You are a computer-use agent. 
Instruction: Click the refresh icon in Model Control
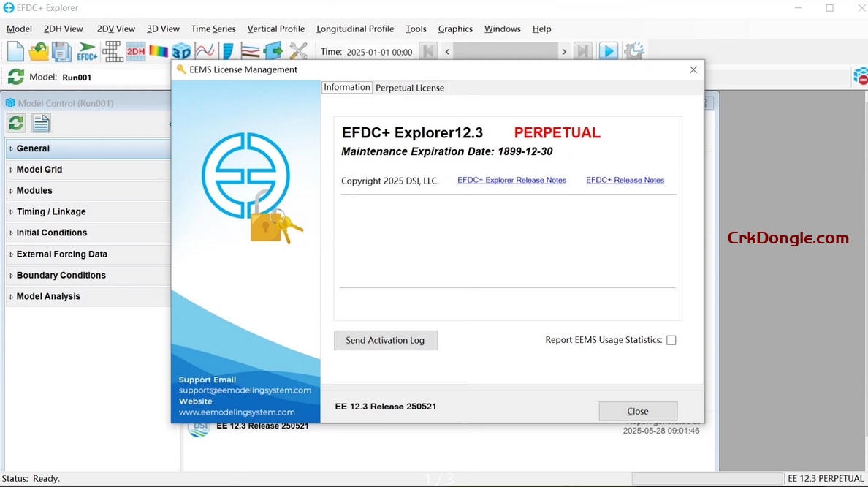pyautogui.click(x=15, y=123)
